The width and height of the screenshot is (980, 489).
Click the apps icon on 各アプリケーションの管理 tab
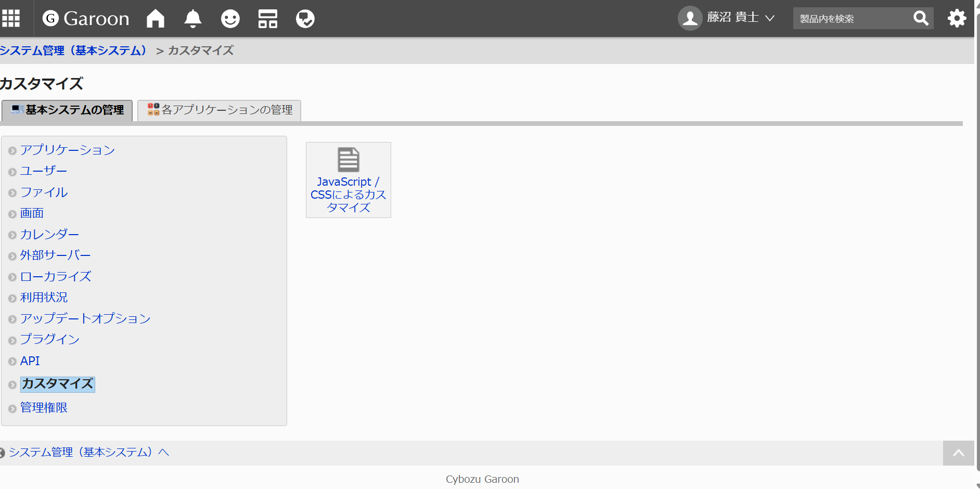pos(153,109)
